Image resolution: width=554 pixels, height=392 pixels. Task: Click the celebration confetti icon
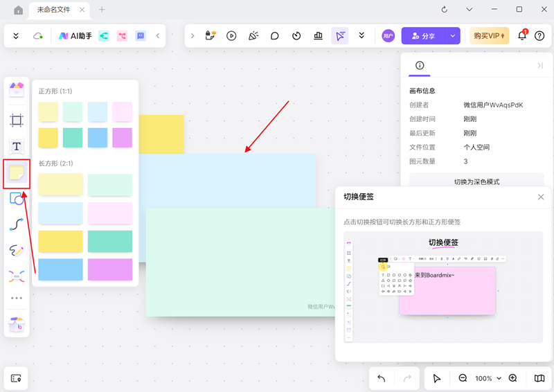253,36
